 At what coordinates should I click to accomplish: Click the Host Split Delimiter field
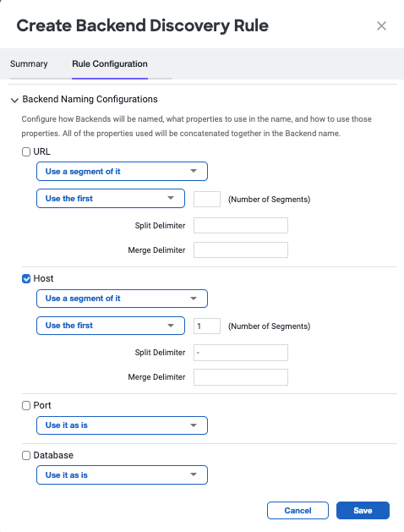click(x=241, y=353)
